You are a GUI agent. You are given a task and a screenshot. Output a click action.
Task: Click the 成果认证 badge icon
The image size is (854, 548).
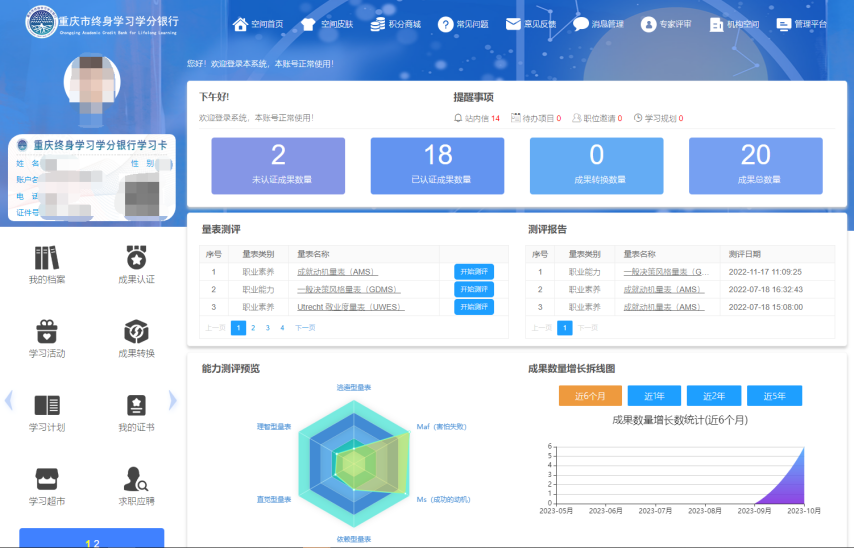tap(136, 258)
